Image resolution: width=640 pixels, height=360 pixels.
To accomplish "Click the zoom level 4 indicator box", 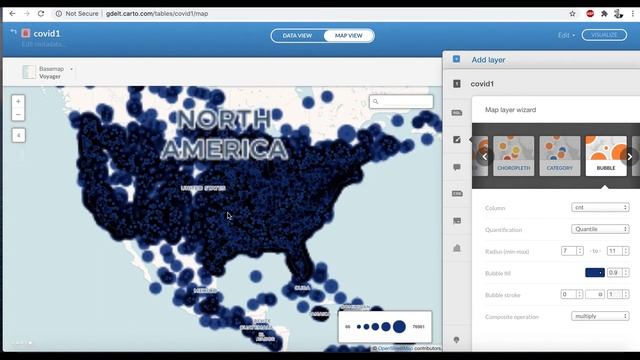I will click(18, 135).
